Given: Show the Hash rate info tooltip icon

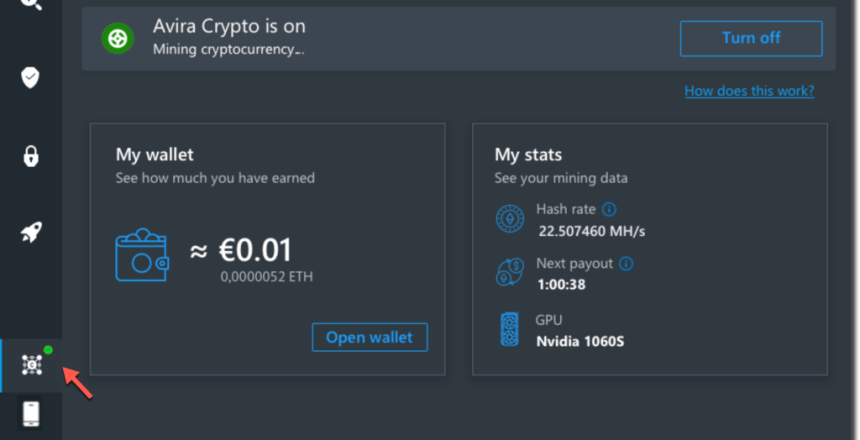Looking at the screenshot, I should click(609, 210).
